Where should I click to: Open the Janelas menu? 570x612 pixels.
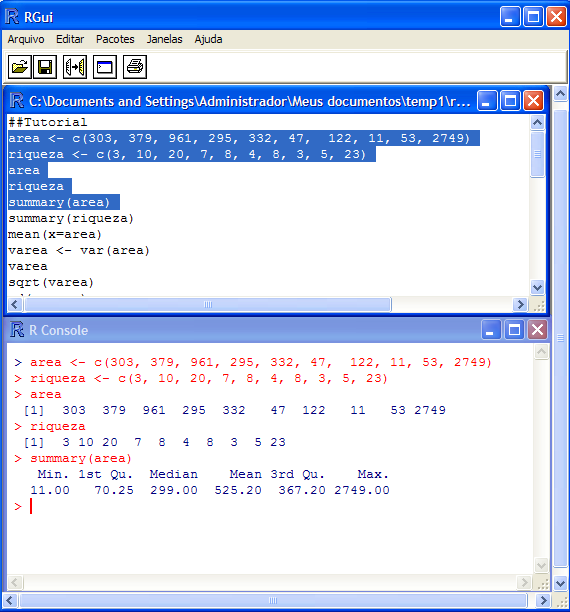pos(164,39)
